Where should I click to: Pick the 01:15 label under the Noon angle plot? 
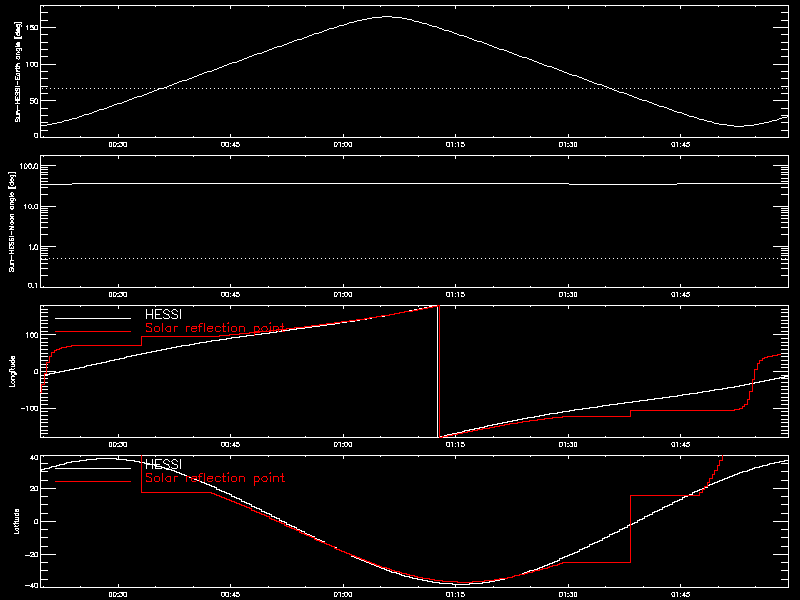coord(455,295)
